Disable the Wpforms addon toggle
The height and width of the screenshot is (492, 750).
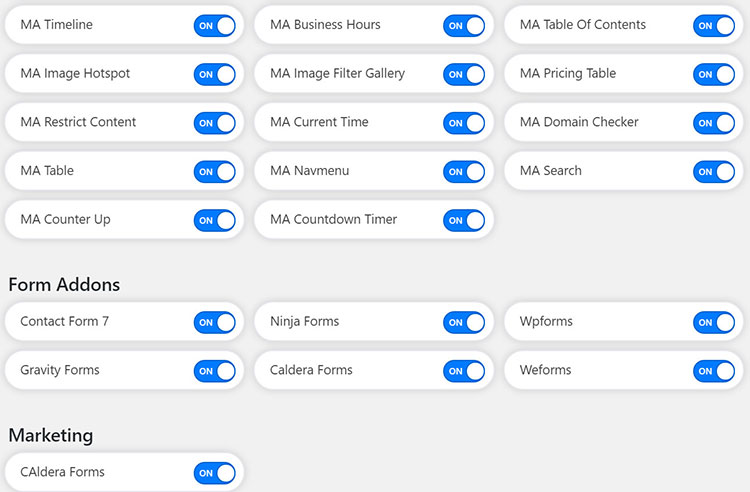pyautogui.click(x=714, y=322)
